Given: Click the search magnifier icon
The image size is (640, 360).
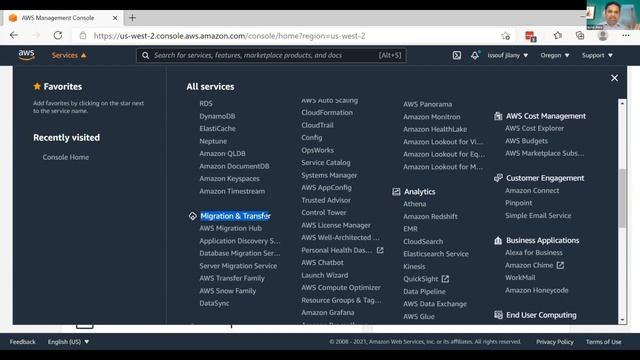Looking at the screenshot, I should click(x=145, y=55).
